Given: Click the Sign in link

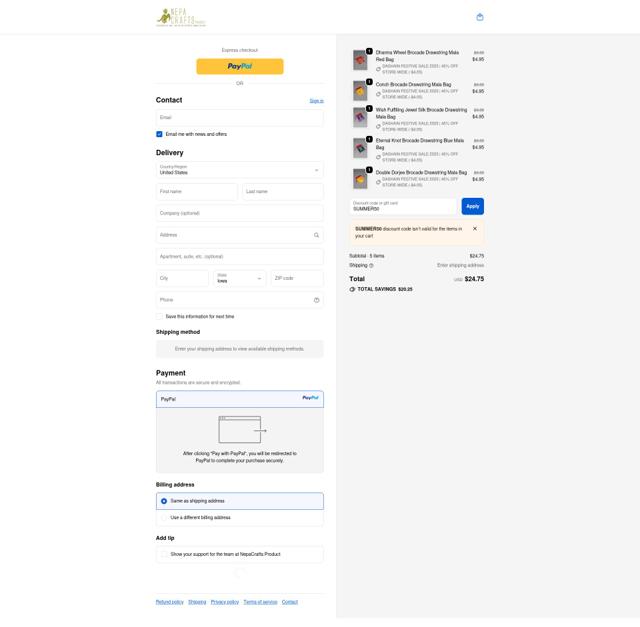Looking at the screenshot, I should click(316, 101).
